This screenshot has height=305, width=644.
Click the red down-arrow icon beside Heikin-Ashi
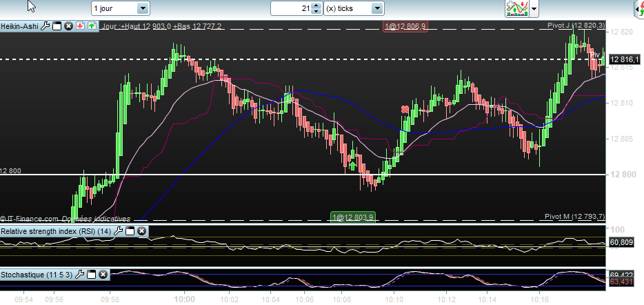pyautogui.click(x=80, y=26)
